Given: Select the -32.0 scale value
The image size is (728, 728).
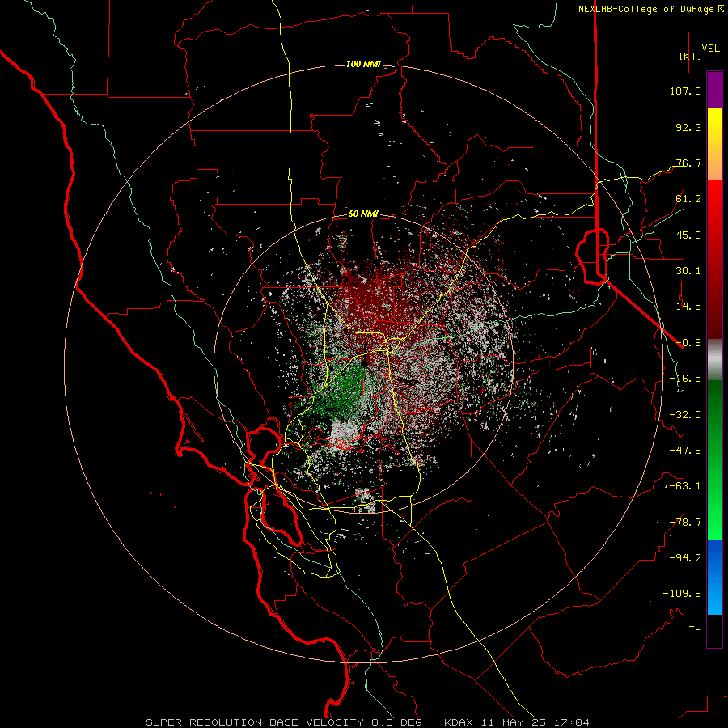Looking at the screenshot, I should pyautogui.click(x=685, y=415).
